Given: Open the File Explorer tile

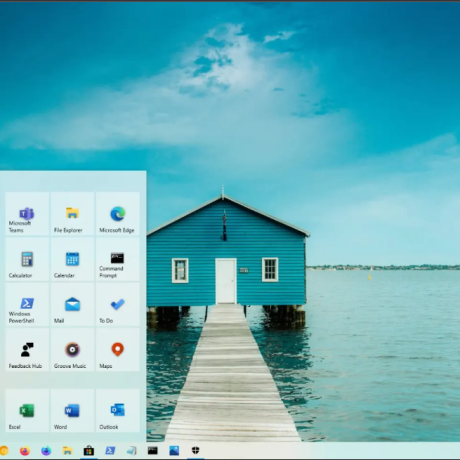Looking at the screenshot, I should coord(72,214).
